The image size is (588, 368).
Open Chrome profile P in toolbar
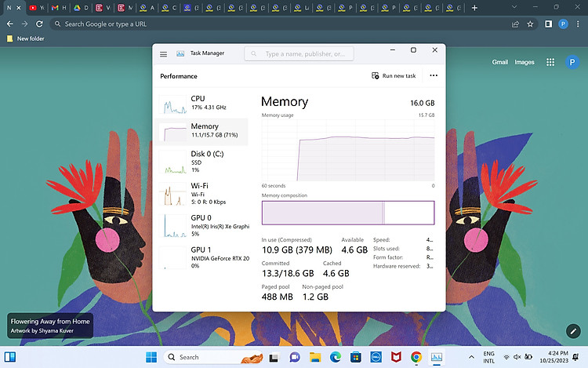(x=563, y=24)
